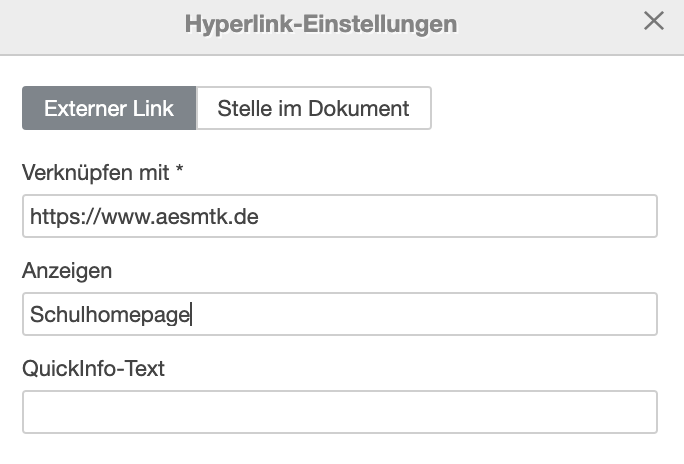Click the required asterisk beside Verknüpfen mit

click(x=179, y=172)
